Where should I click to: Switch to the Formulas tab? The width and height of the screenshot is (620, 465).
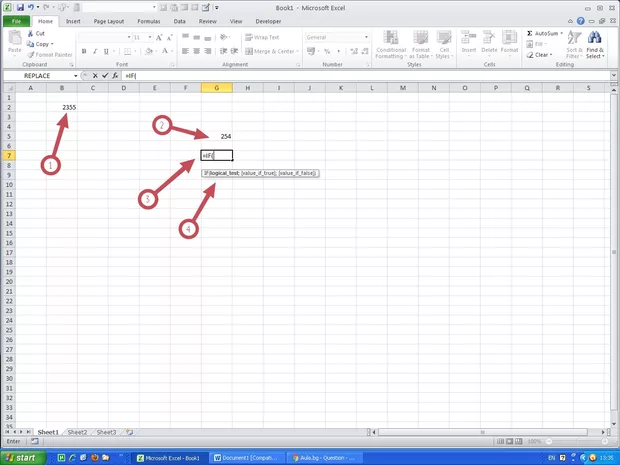click(x=149, y=21)
